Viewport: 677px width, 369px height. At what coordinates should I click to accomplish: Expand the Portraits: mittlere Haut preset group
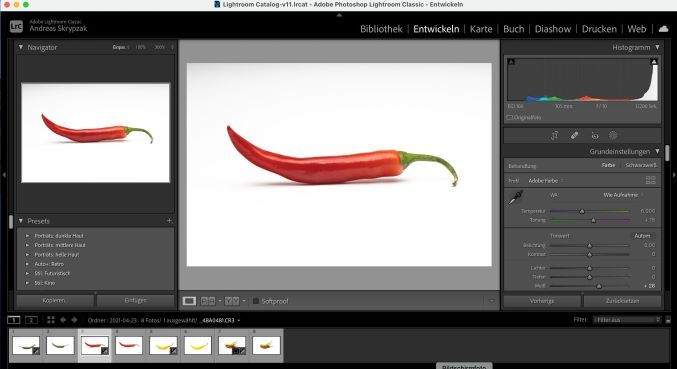[27, 245]
